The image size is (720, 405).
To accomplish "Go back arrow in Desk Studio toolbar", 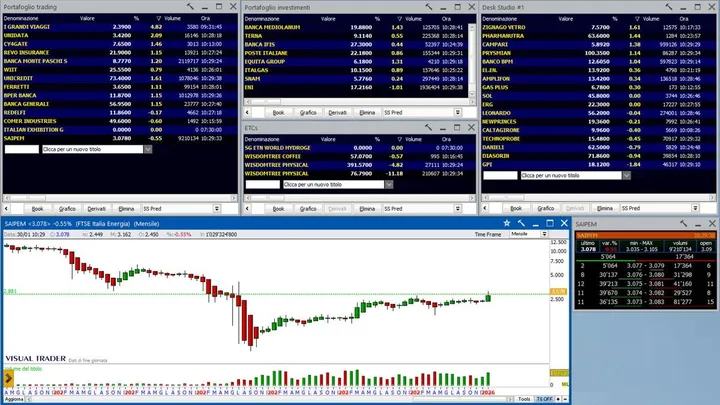I will point(485,208).
